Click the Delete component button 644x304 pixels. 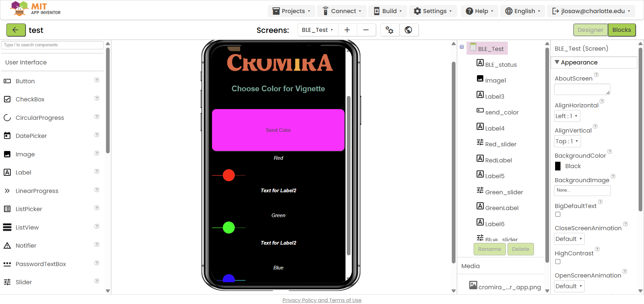[x=520, y=249]
